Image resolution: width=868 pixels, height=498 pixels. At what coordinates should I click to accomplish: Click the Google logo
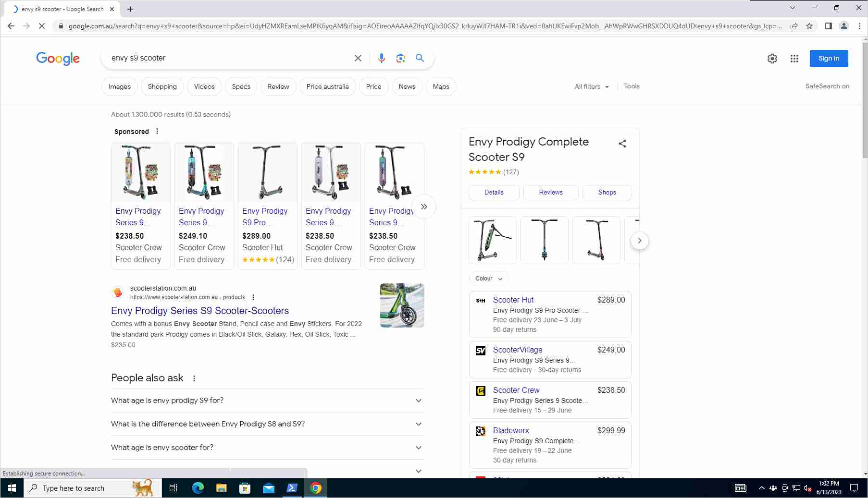coord(58,59)
